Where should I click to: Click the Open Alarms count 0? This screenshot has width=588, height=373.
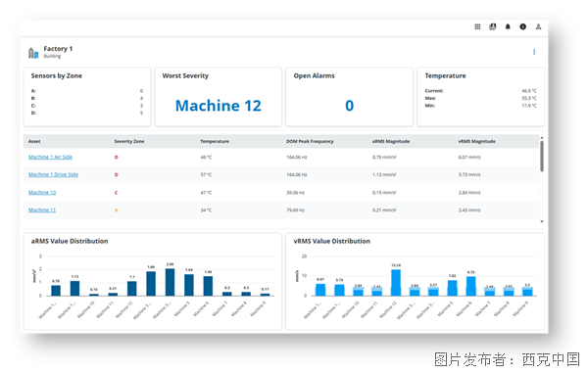pyautogui.click(x=349, y=106)
